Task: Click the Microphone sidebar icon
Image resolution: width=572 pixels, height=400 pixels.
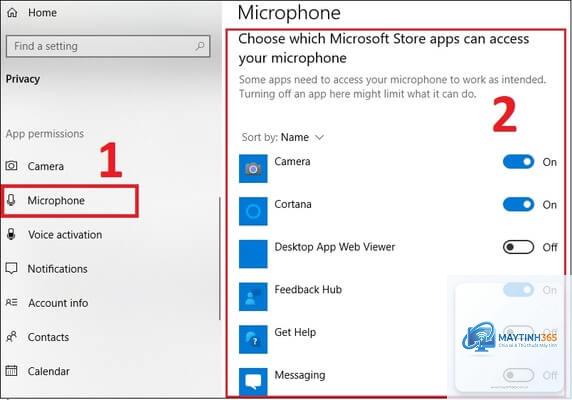Action: point(11,200)
